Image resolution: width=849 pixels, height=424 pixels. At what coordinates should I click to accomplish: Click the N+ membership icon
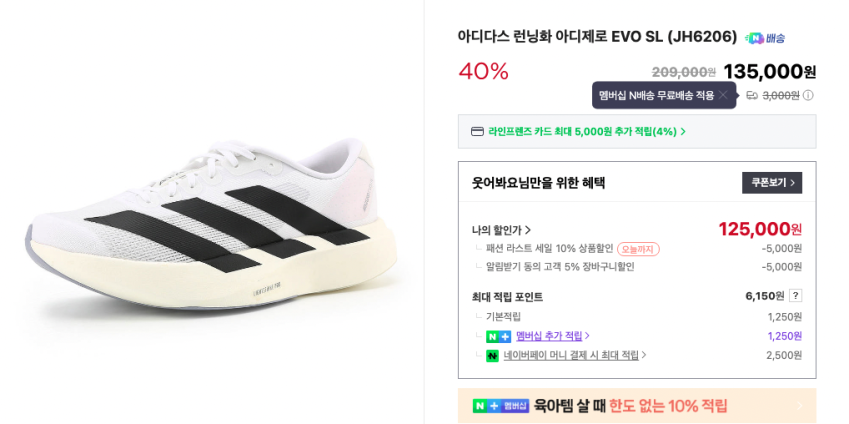pos(498,336)
